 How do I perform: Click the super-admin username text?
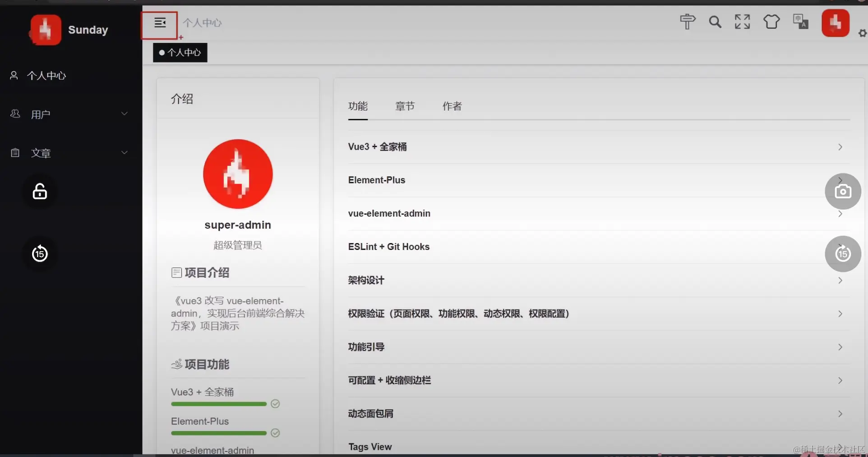point(238,225)
